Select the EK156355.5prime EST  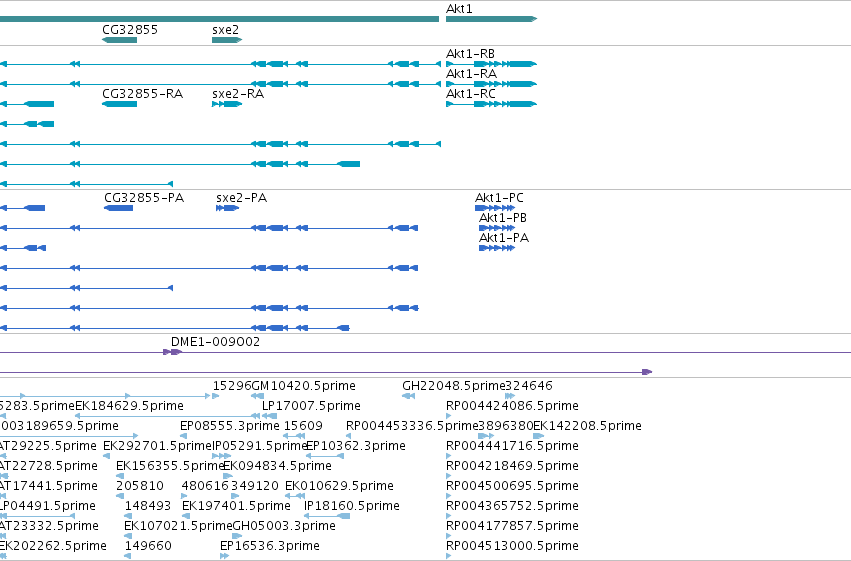(x=120, y=476)
